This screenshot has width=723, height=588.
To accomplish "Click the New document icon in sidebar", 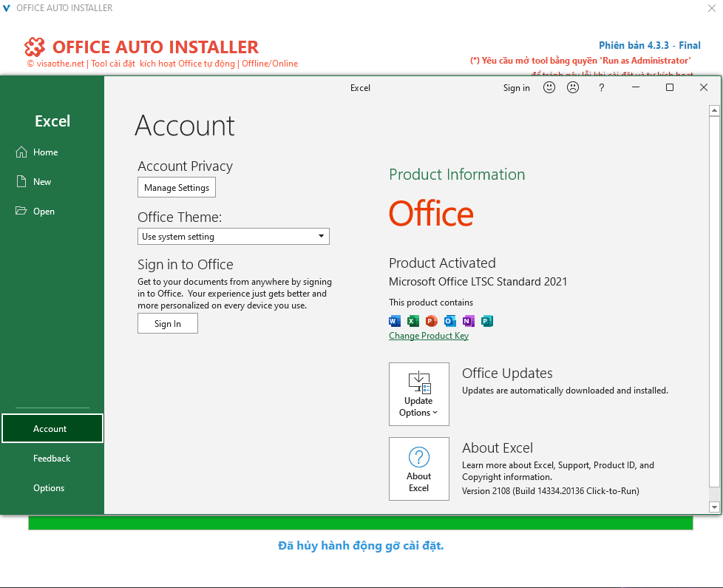I will click(21, 181).
